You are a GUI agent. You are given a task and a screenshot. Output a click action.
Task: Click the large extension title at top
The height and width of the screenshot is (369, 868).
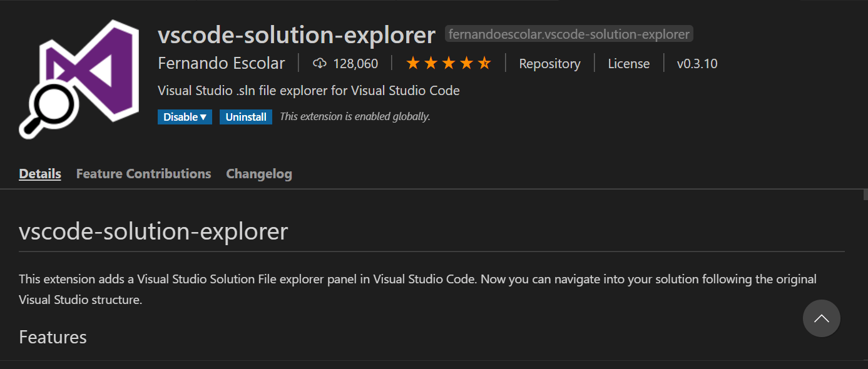click(x=297, y=35)
